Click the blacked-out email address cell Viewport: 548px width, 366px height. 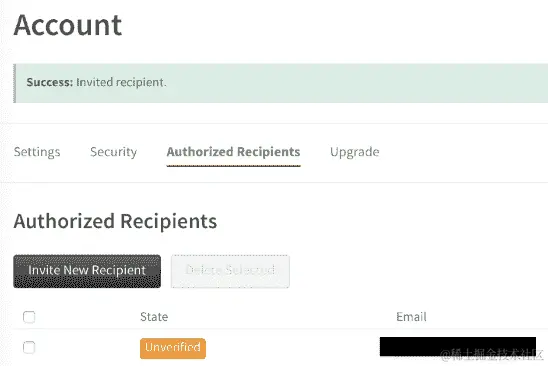click(x=458, y=346)
